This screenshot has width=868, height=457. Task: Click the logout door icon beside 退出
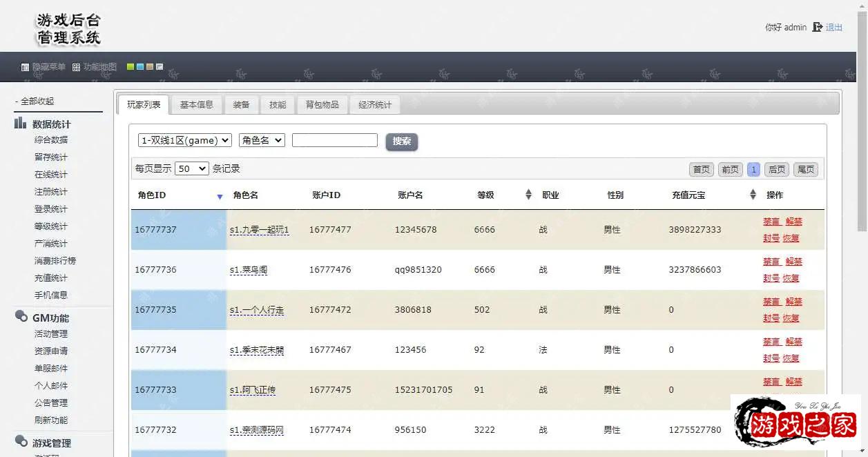[818, 27]
